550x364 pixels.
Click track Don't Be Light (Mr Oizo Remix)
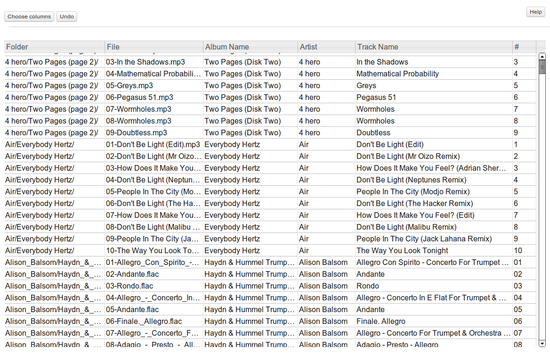click(408, 156)
